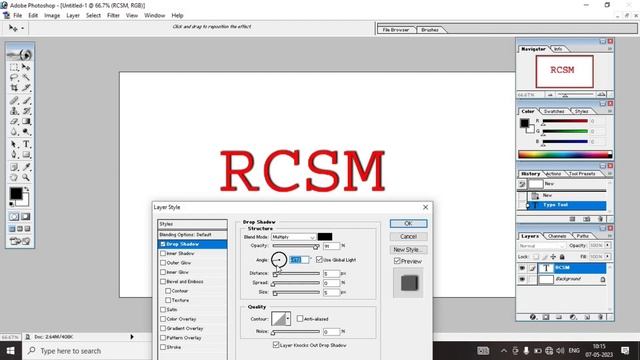Open the Layers blend mode Normal dropdown

[542, 246]
